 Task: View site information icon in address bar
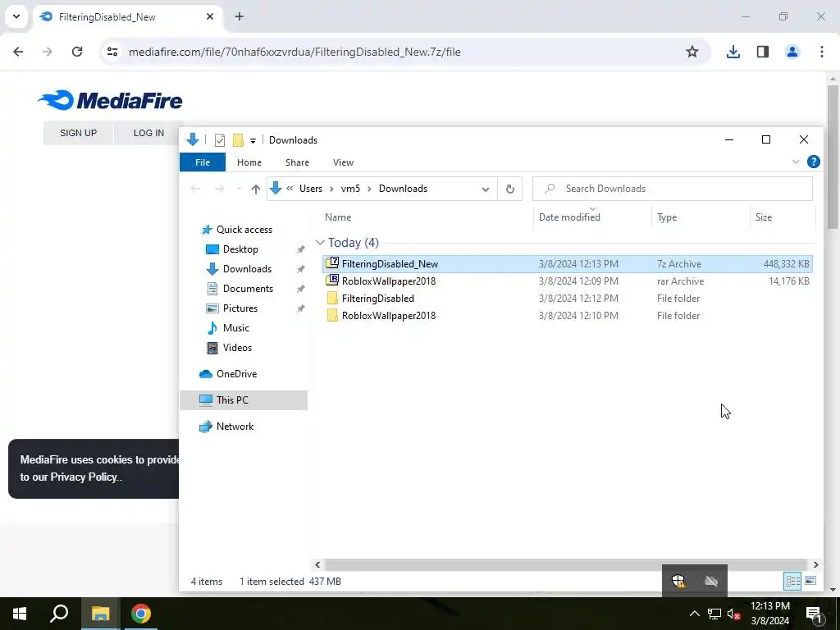112,52
